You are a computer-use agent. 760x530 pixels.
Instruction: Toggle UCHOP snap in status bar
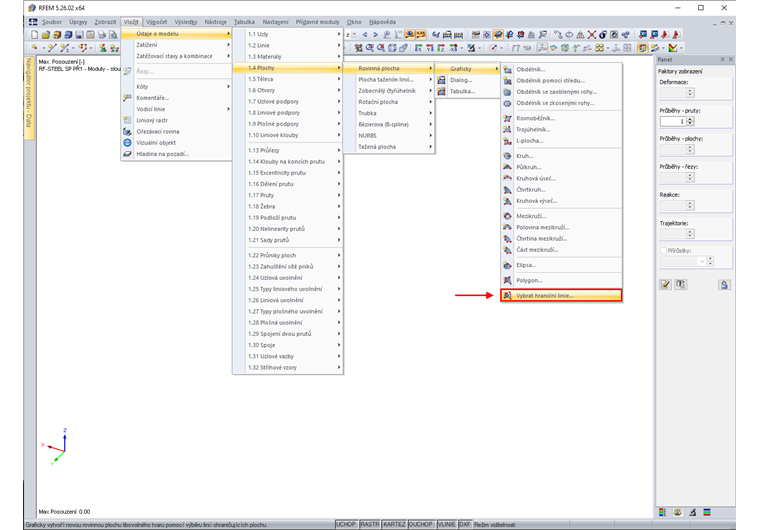tap(346, 524)
